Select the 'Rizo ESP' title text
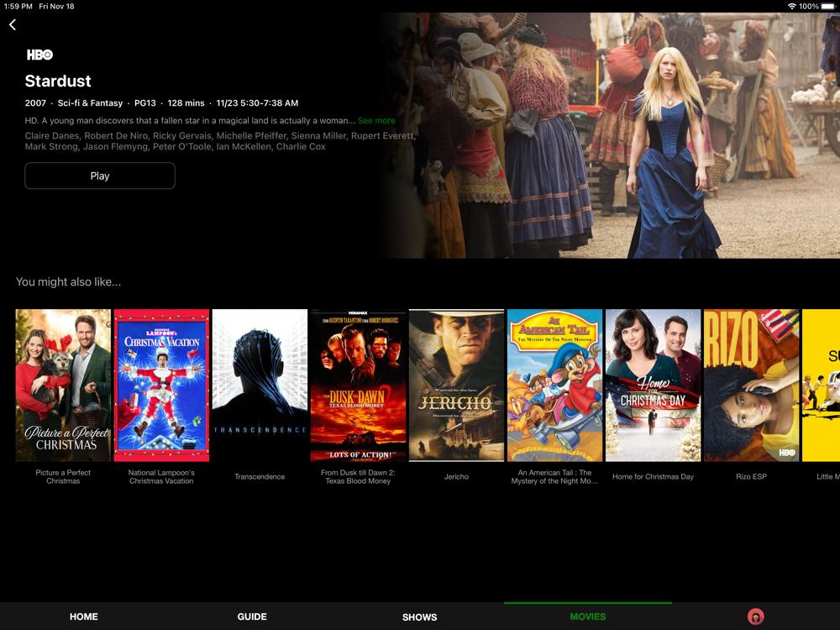This screenshot has width=840, height=630. point(751,476)
